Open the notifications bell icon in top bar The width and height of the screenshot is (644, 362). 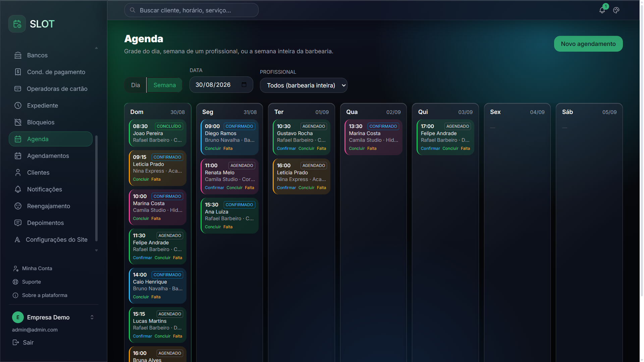coord(602,10)
